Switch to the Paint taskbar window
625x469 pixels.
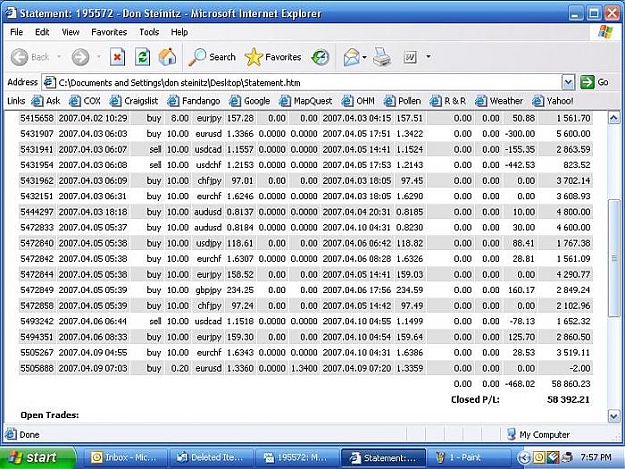(x=469, y=457)
